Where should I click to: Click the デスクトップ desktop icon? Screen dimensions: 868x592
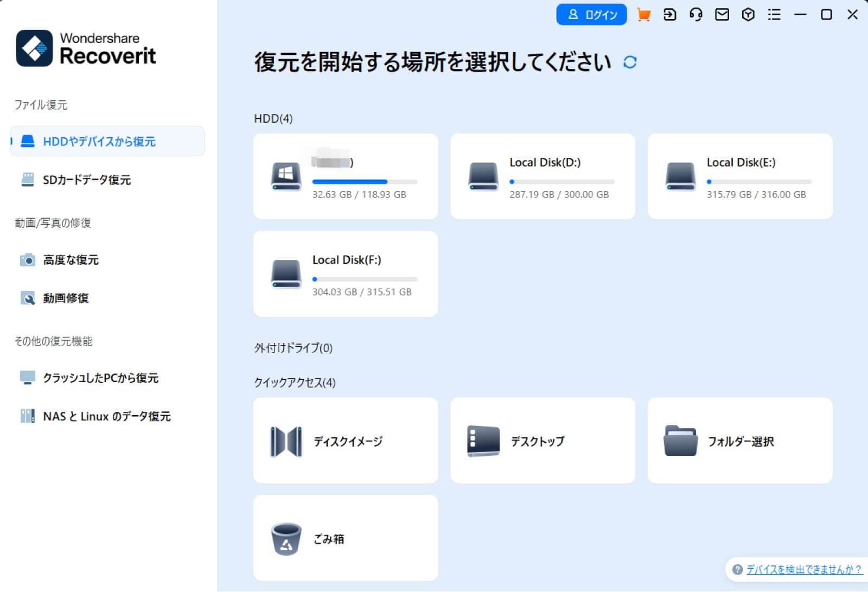click(483, 441)
